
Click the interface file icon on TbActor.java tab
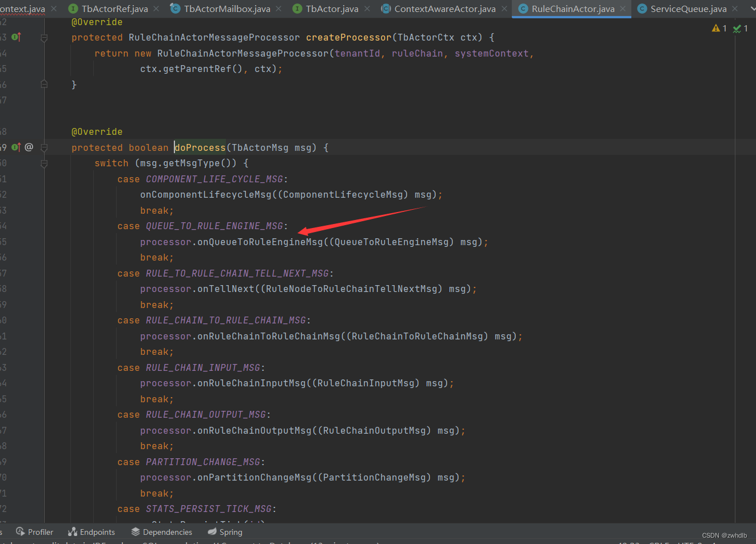tap(297, 9)
